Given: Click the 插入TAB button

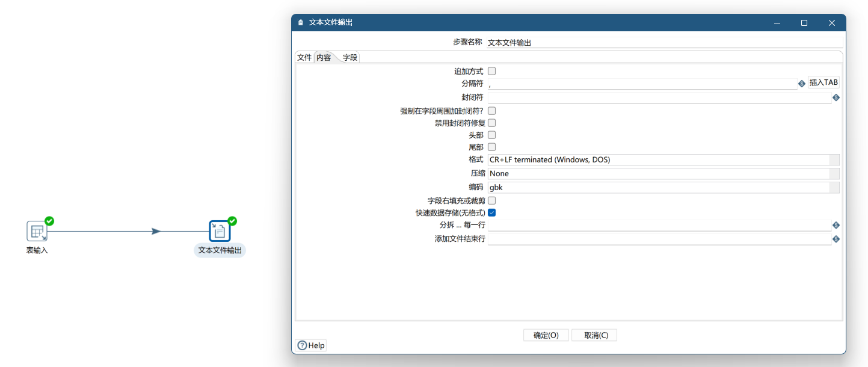Looking at the screenshot, I should (x=823, y=83).
